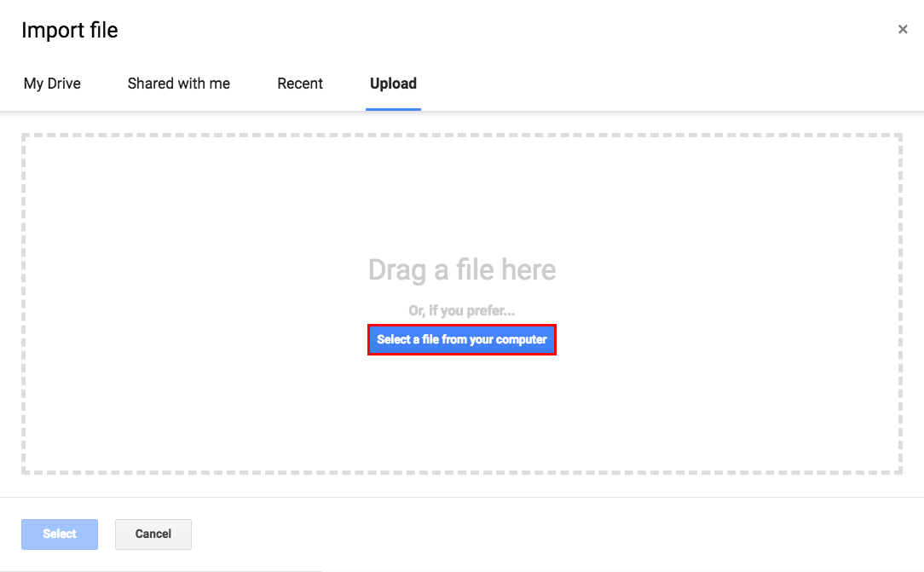Image resolution: width=924 pixels, height=572 pixels.
Task: Click the 'Drag a file here' text
Action: tap(462, 270)
